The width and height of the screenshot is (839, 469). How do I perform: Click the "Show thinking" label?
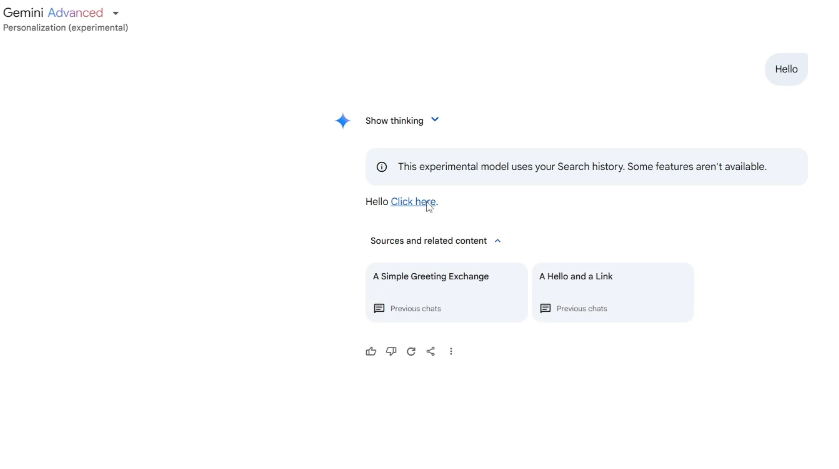[x=394, y=121]
